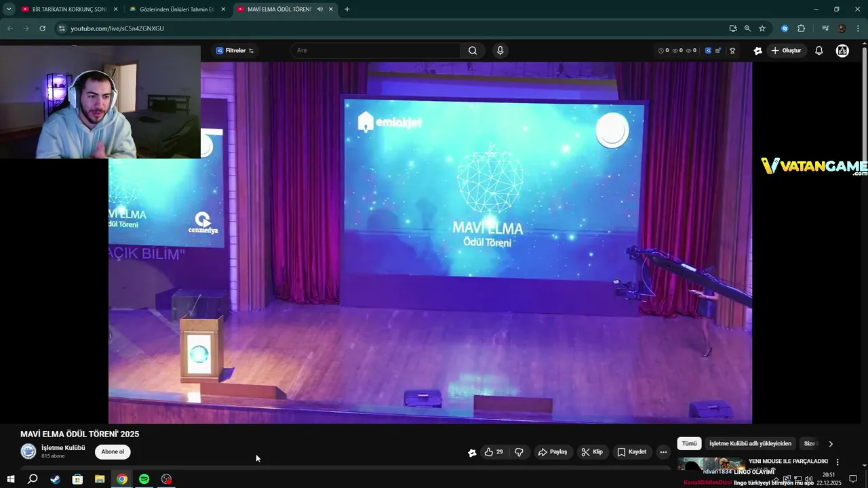The width and height of the screenshot is (868, 488).
Task: Bookmark this page with star icon
Action: point(762,28)
